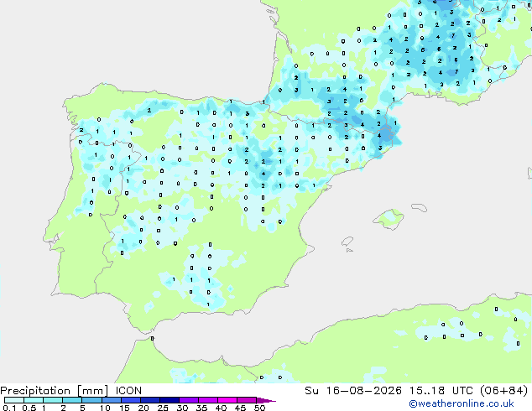Click the legend label '25'
This screenshot has height=411, width=532.
click(163, 408)
